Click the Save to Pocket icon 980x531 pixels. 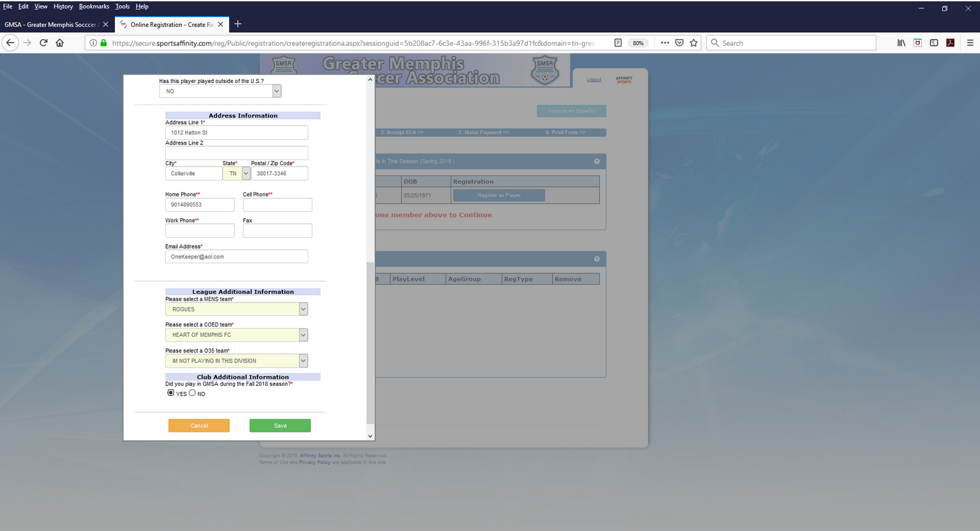(x=679, y=43)
